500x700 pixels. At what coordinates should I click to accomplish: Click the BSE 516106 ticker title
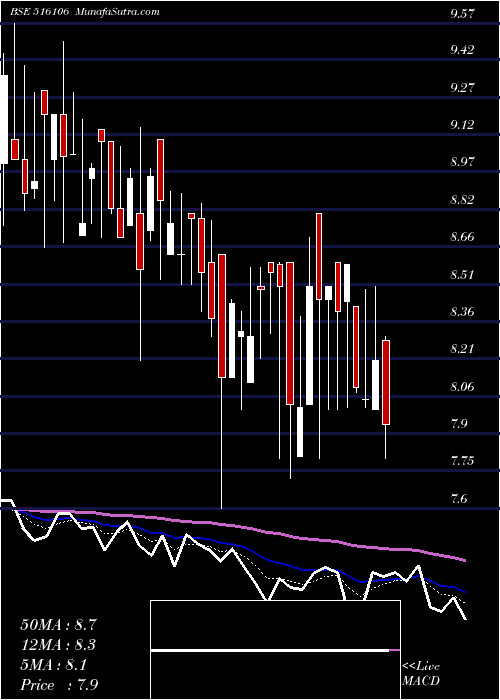pos(39,12)
